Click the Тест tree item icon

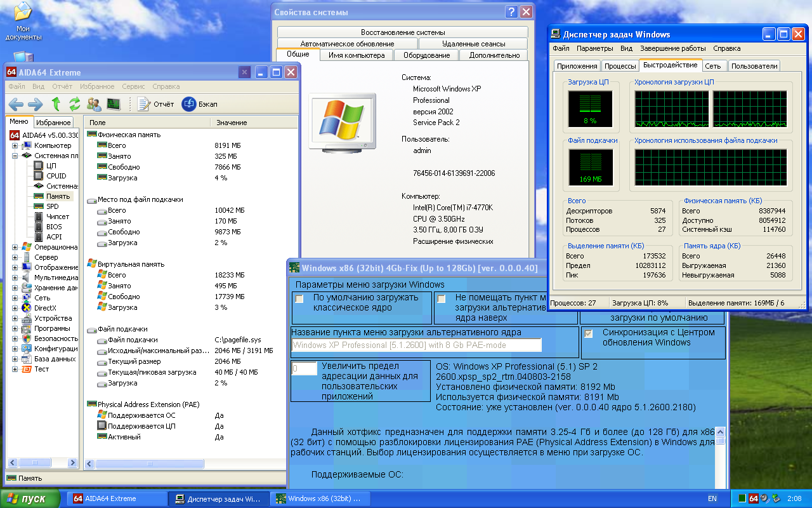click(x=27, y=369)
